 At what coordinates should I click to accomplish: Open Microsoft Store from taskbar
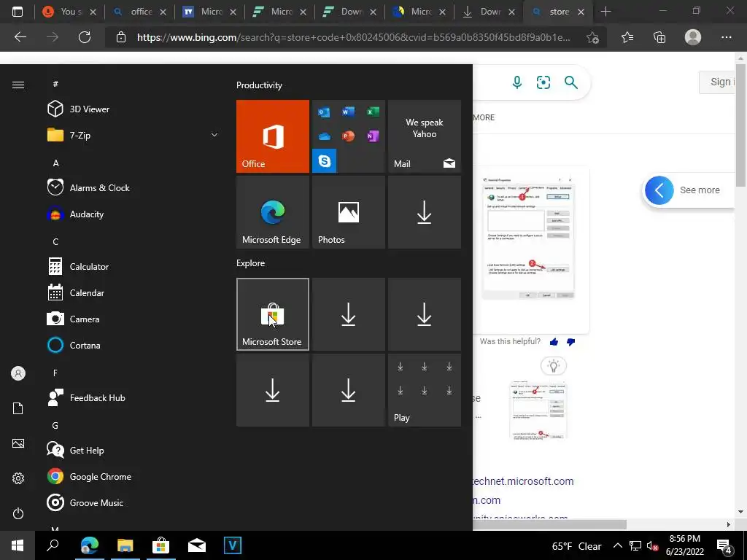click(160, 545)
